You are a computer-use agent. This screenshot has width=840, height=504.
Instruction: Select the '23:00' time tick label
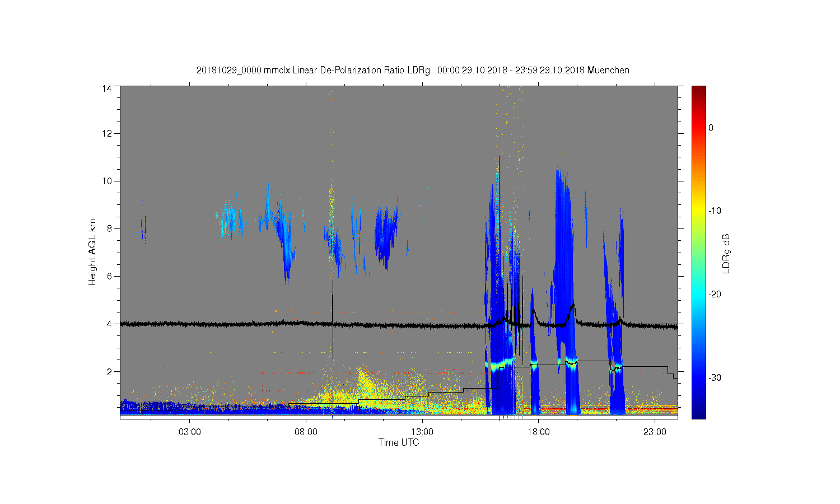[655, 432]
